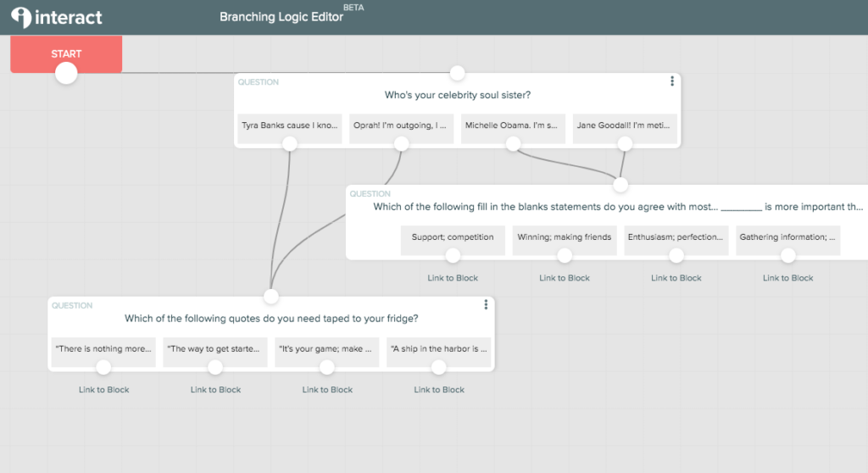Click connector under Enthusiasm; perfection answer
This screenshot has width=868, height=473.
(676, 256)
